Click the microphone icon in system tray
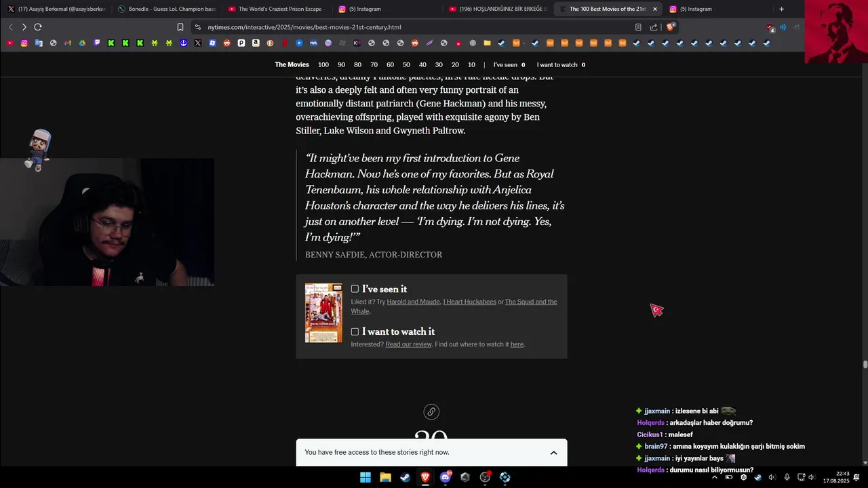The height and width of the screenshot is (488, 868). pos(787,477)
